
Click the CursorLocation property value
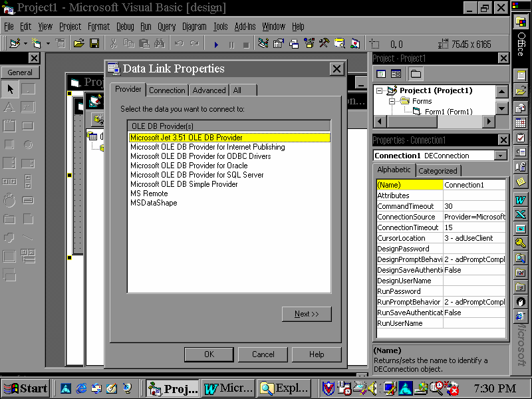[x=474, y=238]
